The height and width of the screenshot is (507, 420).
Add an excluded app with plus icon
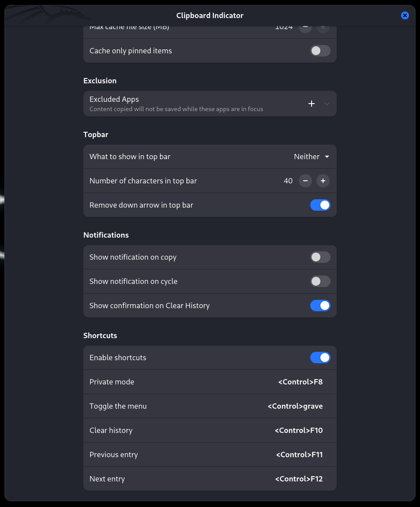[x=312, y=104]
